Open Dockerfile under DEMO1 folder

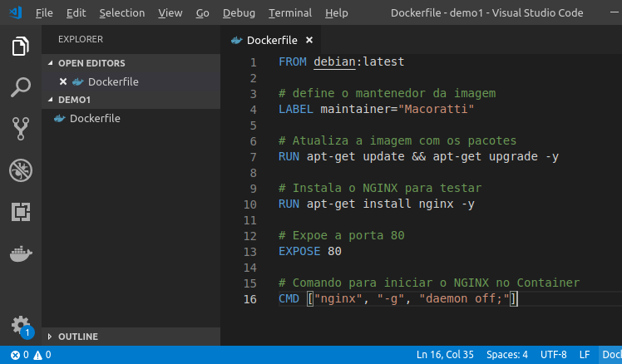(x=94, y=118)
